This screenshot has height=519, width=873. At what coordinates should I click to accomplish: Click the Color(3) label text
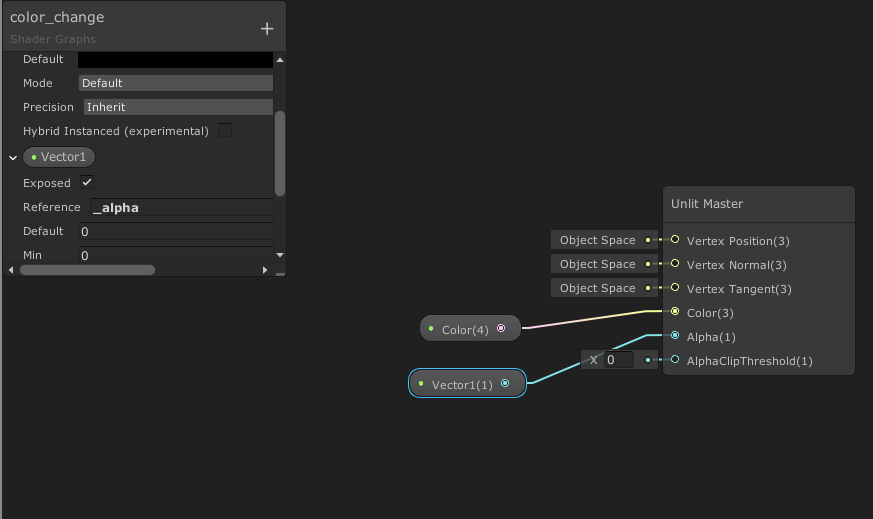[710, 313]
